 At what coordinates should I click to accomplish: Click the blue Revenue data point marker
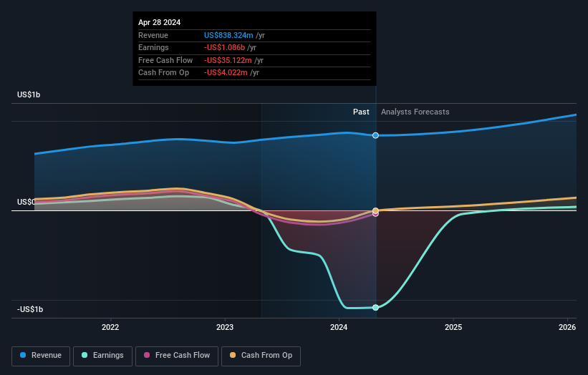[375, 135]
